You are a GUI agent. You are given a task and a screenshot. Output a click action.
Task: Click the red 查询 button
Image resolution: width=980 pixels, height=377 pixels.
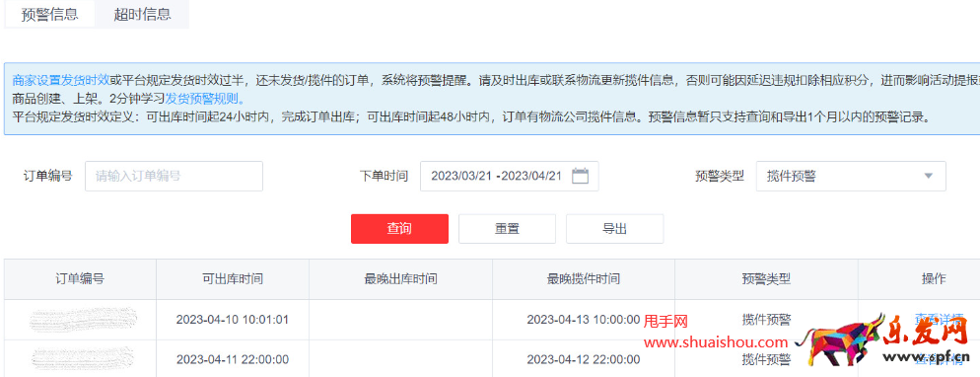(399, 228)
